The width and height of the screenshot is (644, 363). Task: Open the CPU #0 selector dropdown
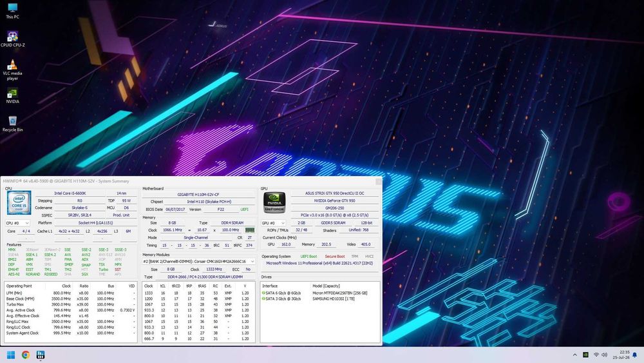(17, 223)
